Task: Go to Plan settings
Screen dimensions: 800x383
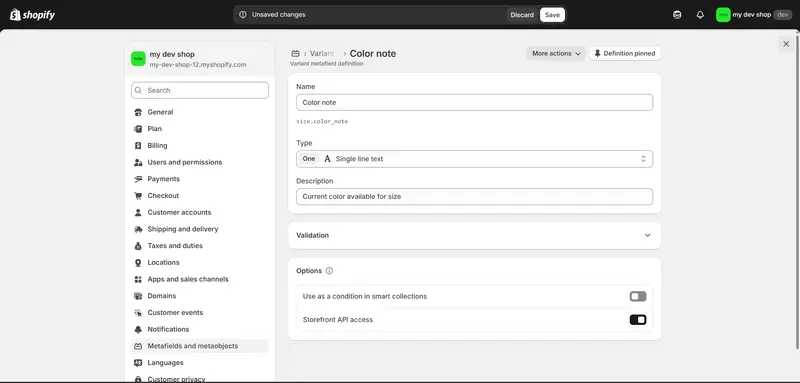Action: [199, 129]
